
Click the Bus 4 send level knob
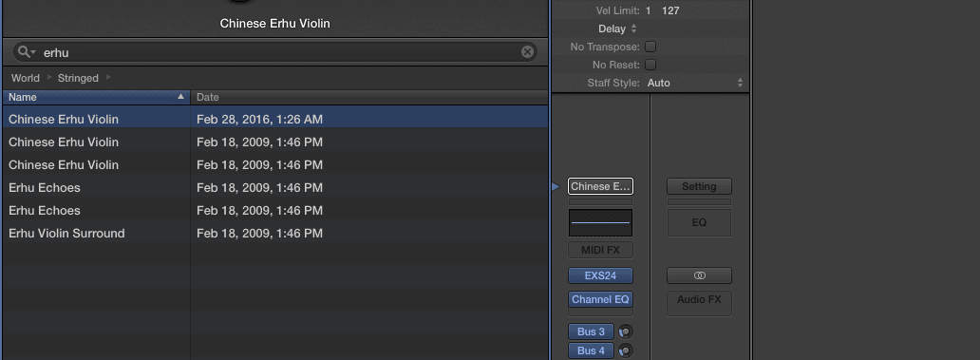625,351
